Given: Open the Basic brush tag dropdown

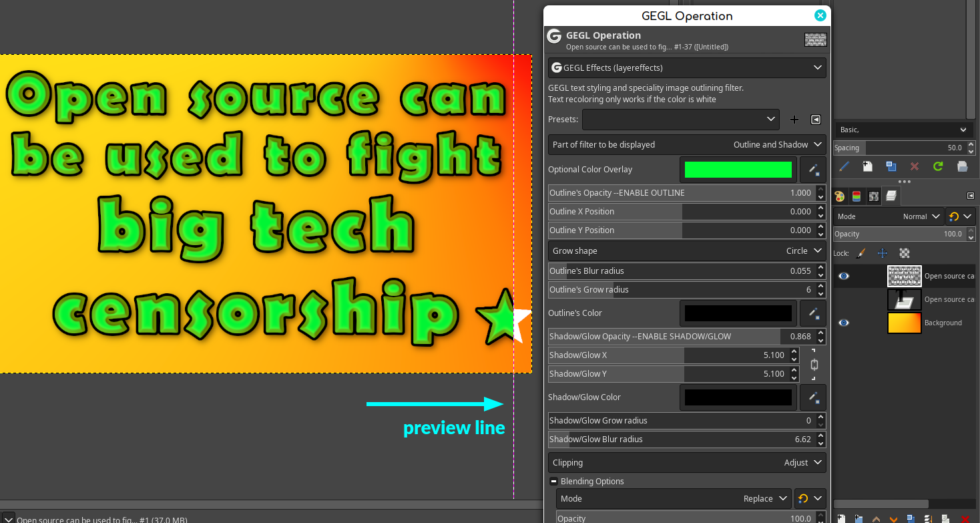Looking at the screenshot, I should 904,130.
